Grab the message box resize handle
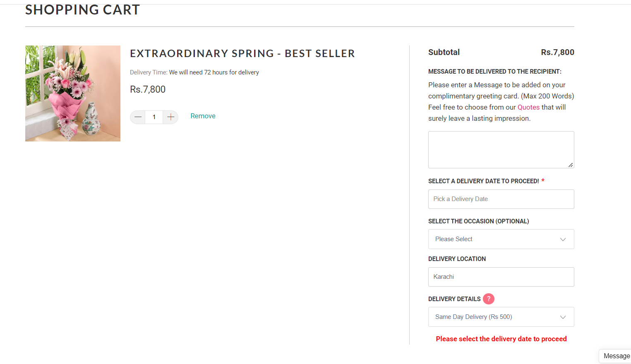The width and height of the screenshot is (631, 364). pos(571,165)
